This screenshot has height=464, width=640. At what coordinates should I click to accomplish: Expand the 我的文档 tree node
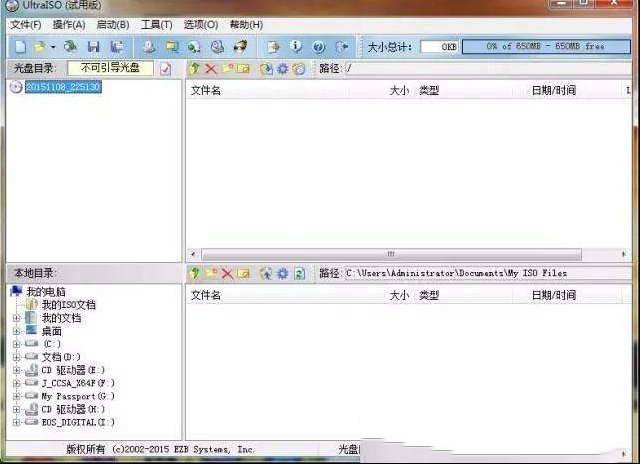16,318
